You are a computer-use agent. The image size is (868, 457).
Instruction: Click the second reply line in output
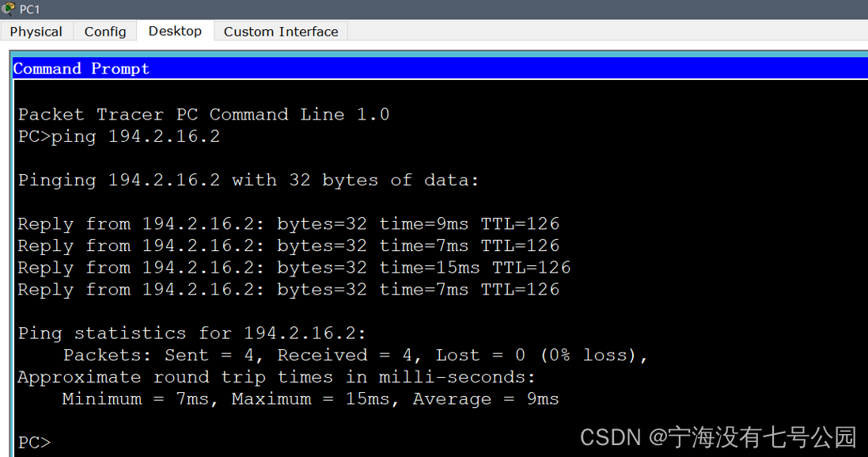coord(288,246)
